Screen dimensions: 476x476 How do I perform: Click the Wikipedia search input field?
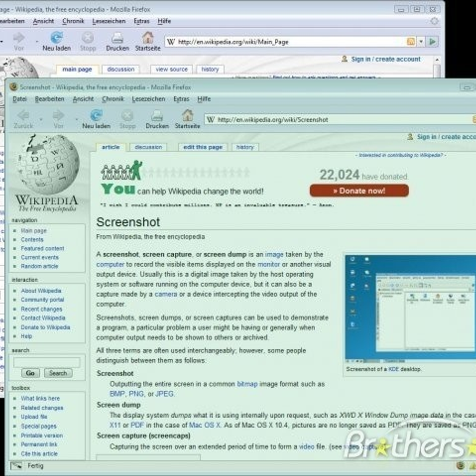(47, 362)
